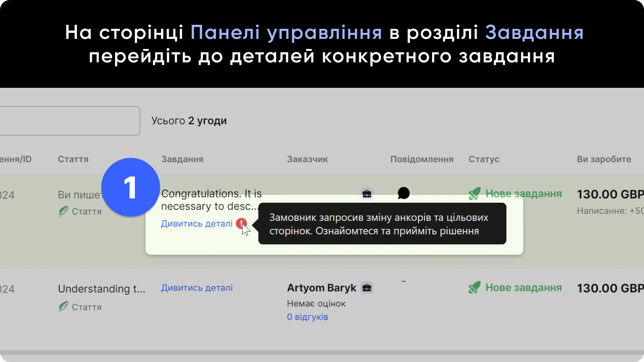
Task: Click inside the search input field
Action: [x=67, y=121]
